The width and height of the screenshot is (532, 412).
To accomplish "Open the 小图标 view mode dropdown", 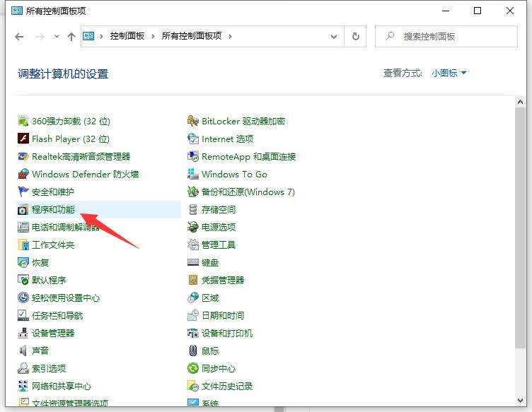I will [449, 73].
